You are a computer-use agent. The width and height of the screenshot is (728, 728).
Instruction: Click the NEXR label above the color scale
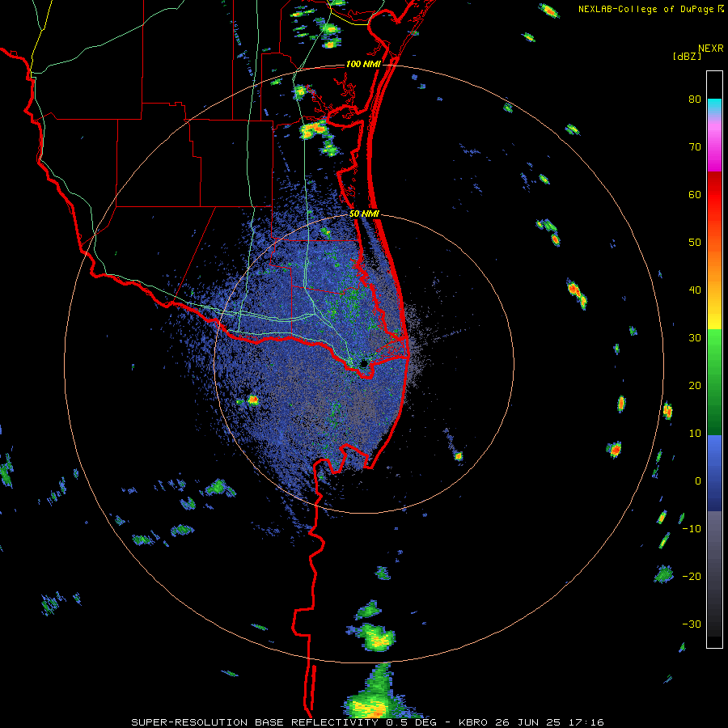pos(711,49)
